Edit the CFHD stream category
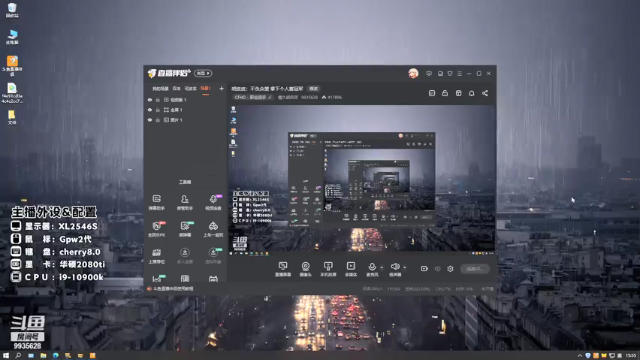The width and height of the screenshot is (640, 360). pyautogui.click(x=253, y=98)
